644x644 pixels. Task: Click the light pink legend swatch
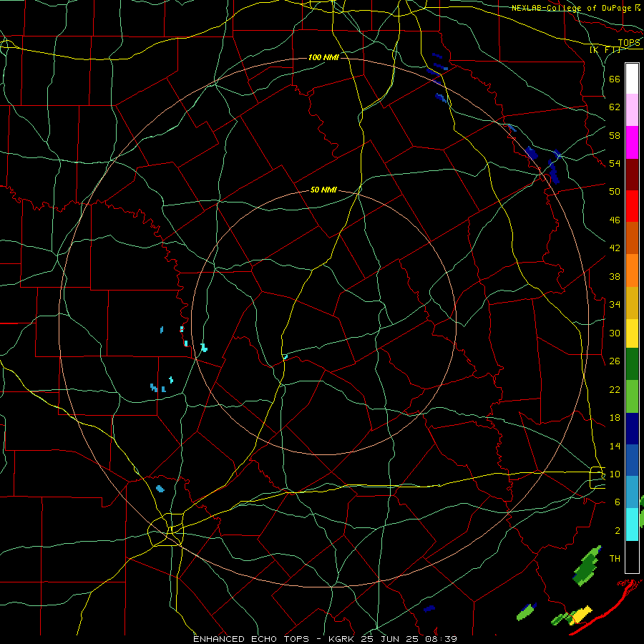coord(632,110)
